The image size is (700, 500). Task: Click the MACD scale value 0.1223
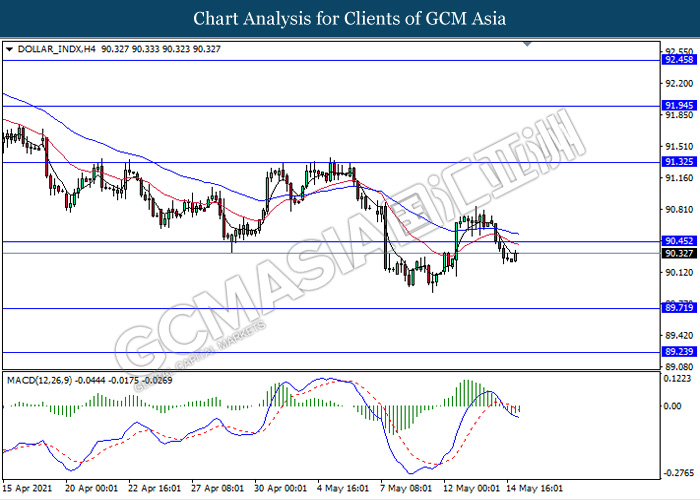click(678, 379)
